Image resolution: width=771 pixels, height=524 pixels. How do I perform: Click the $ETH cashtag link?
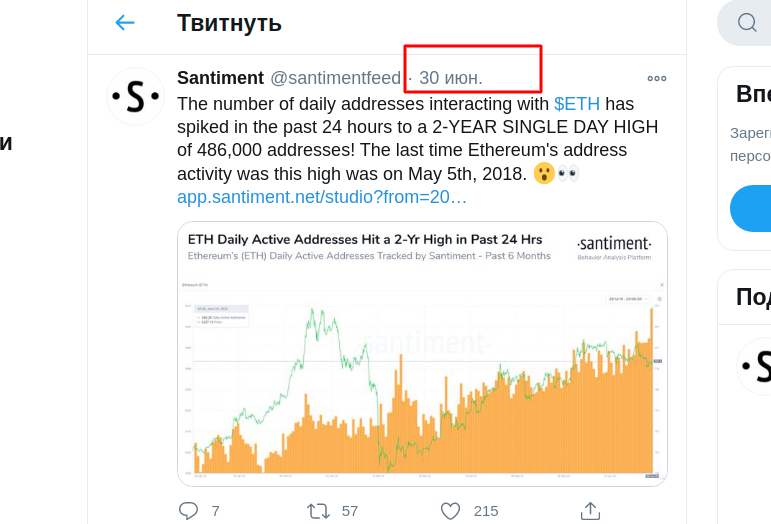pos(577,104)
